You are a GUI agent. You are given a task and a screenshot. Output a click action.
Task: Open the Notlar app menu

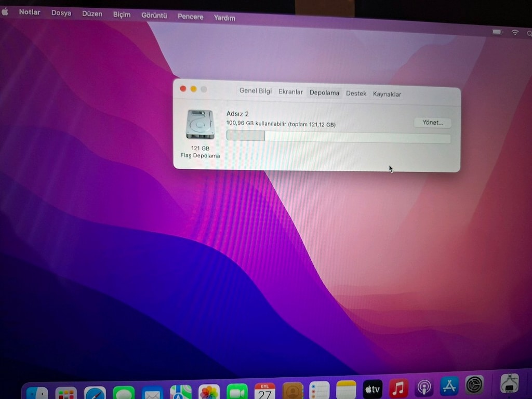pyautogui.click(x=30, y=12)
